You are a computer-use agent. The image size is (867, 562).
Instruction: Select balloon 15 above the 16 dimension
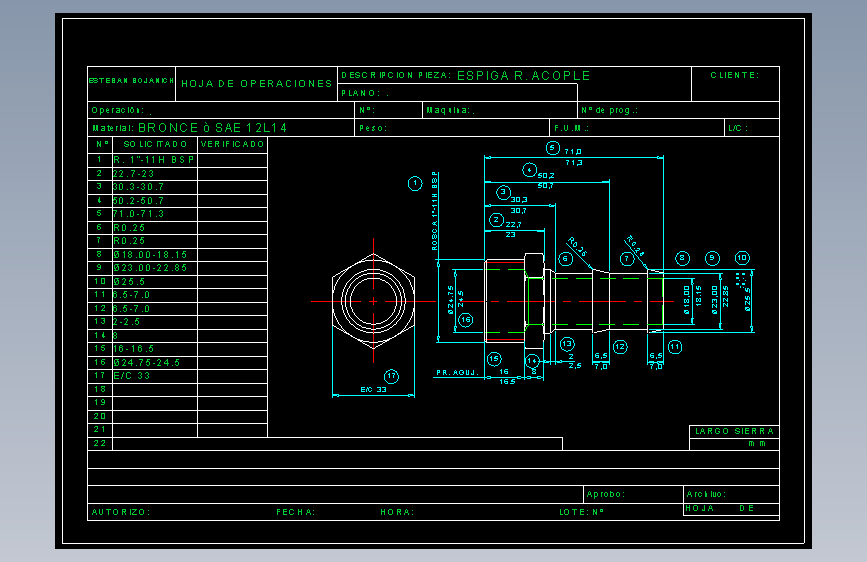[x=494, y=359]
